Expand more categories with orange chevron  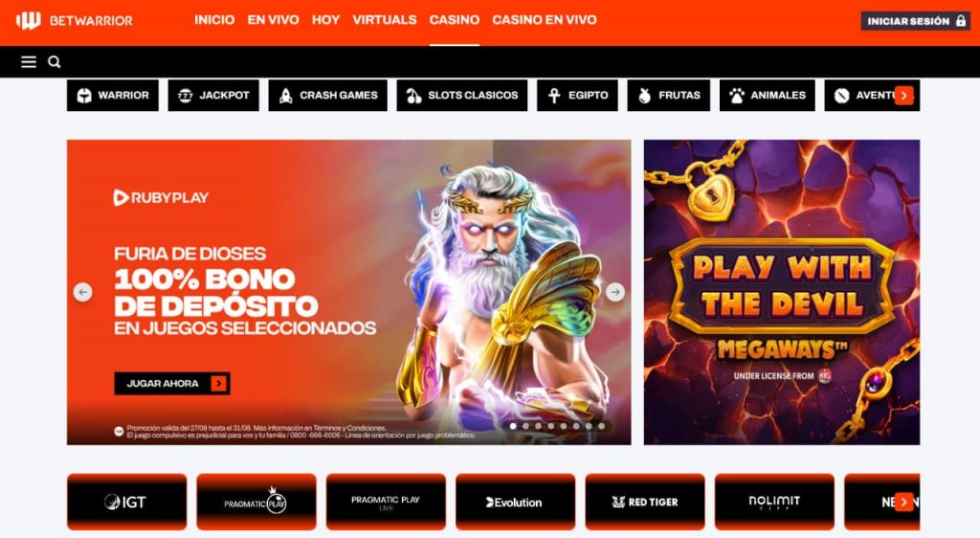(x=903, y=96)
